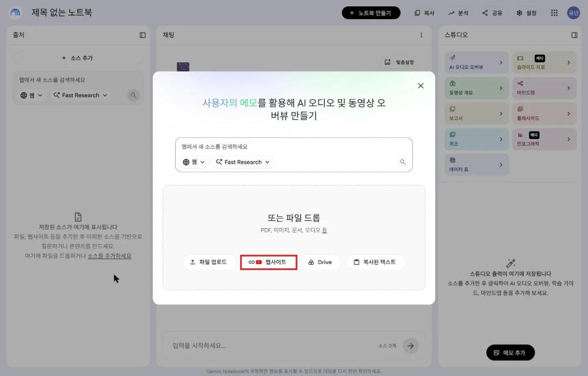Open the user account avatar

574,13
